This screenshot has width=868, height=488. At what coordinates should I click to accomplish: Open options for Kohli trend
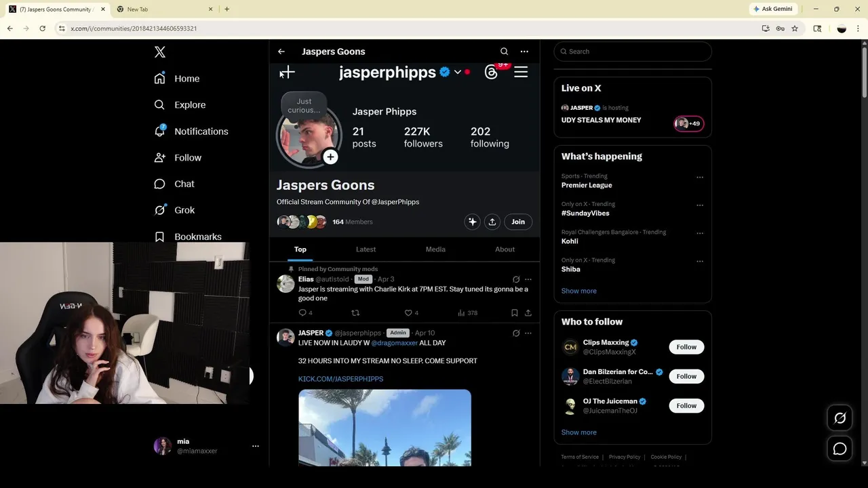(700, 233)
